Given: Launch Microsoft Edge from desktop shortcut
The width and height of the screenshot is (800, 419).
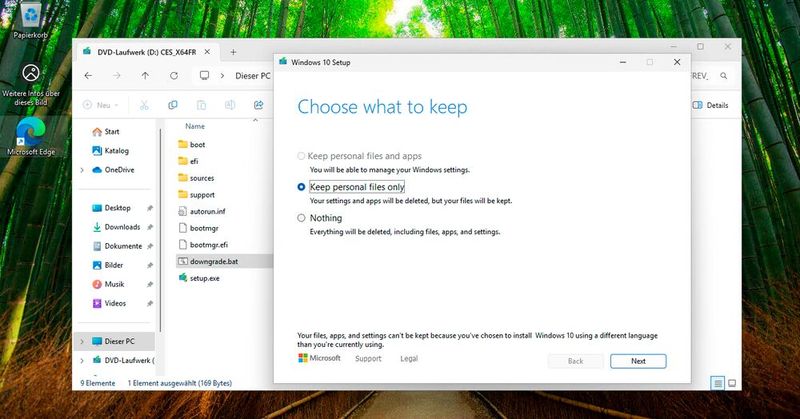Looking at the screenshot, I should point(31,137).
